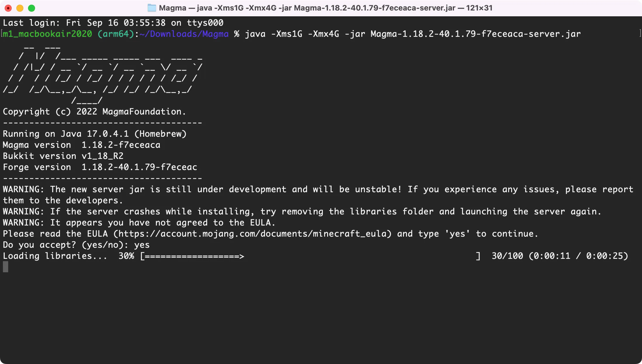Click 'Forge version 1.18.2-40.1.79-f7eceac' line
The width and height of the screenshot is (642, 364).
coord(100,167)
